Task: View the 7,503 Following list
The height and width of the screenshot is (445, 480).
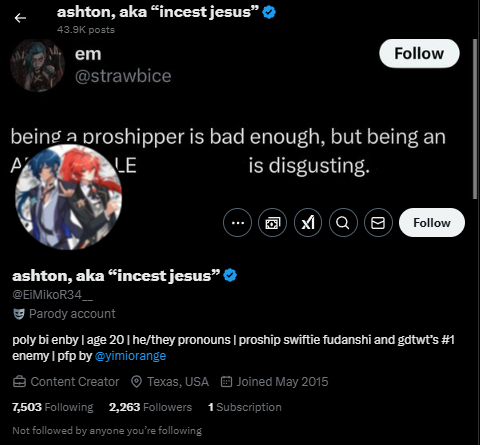Action: pyautogui.click(x=53, y=407)
